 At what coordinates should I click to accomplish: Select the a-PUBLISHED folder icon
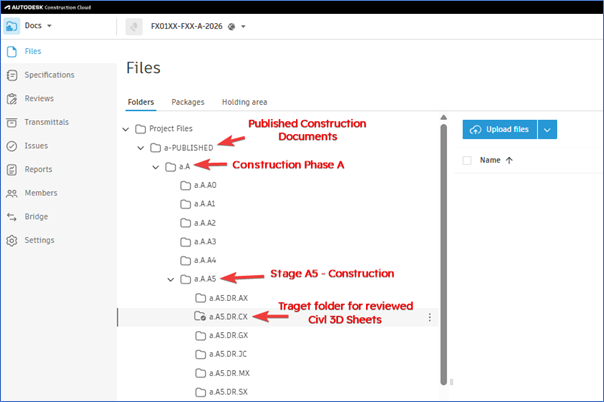pos(155,147)
